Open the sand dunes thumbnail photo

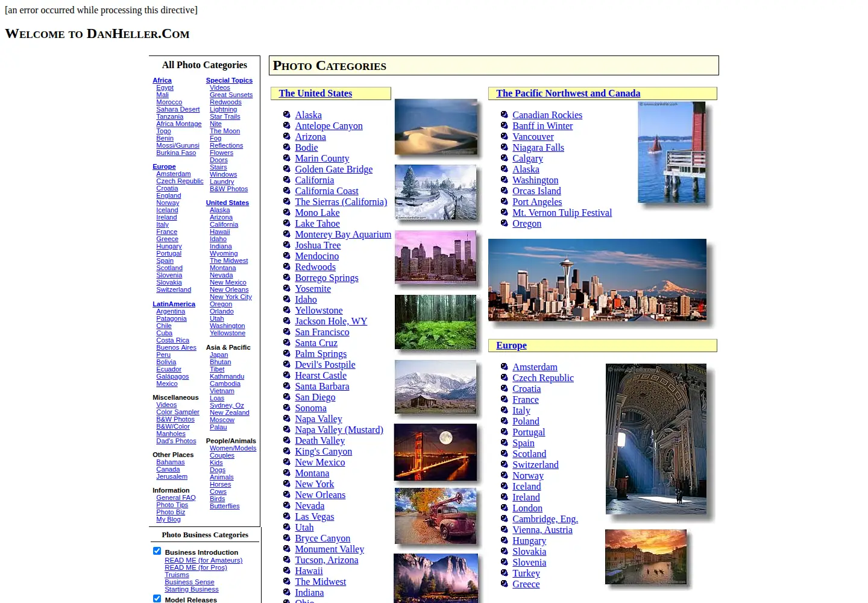[x=436, y=127]
